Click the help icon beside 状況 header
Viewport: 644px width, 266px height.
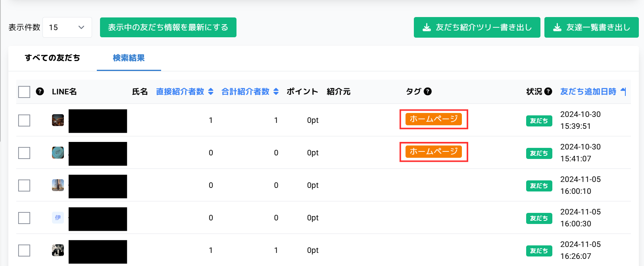(x=548, y=92)
